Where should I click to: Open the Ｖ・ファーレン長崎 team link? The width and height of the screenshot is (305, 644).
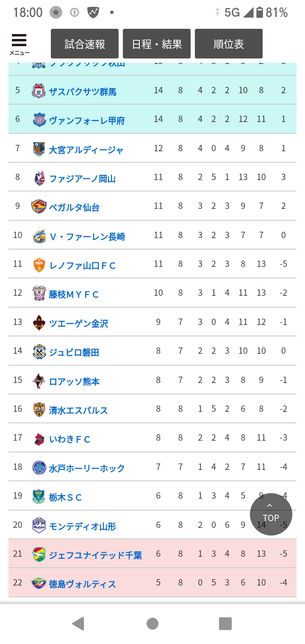[87, 236]
